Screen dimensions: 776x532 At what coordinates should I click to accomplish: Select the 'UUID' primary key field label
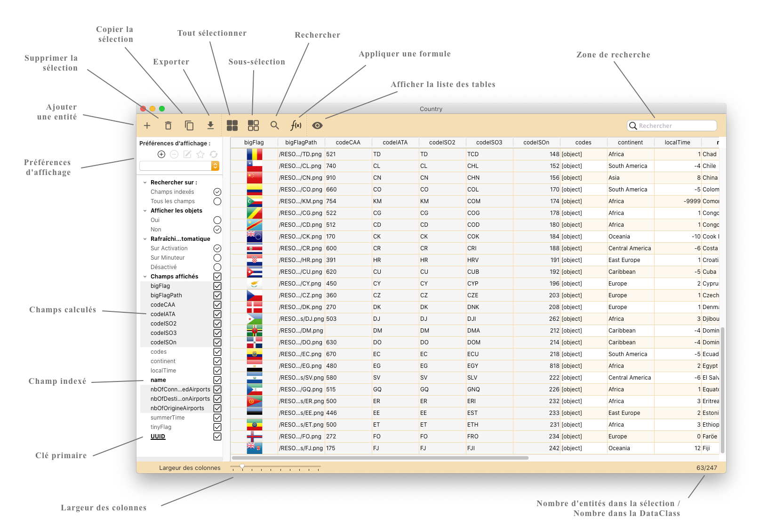(158, 437)
